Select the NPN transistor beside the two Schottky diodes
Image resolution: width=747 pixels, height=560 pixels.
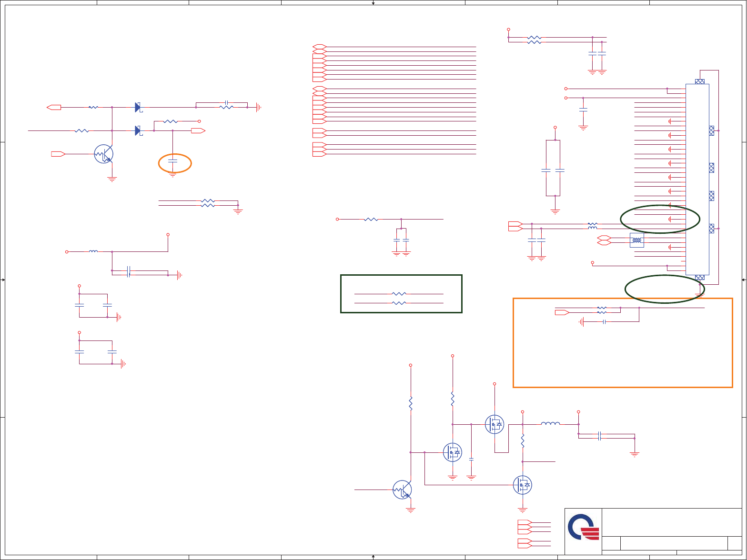coord(104,154)
